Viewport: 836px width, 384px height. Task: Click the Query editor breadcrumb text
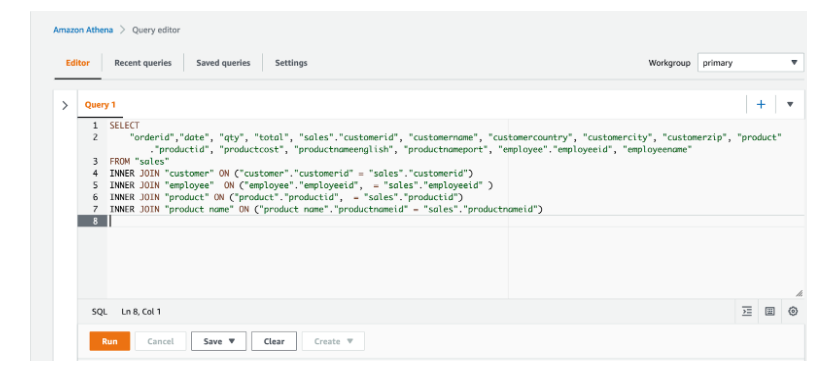(x=156, y=30)
